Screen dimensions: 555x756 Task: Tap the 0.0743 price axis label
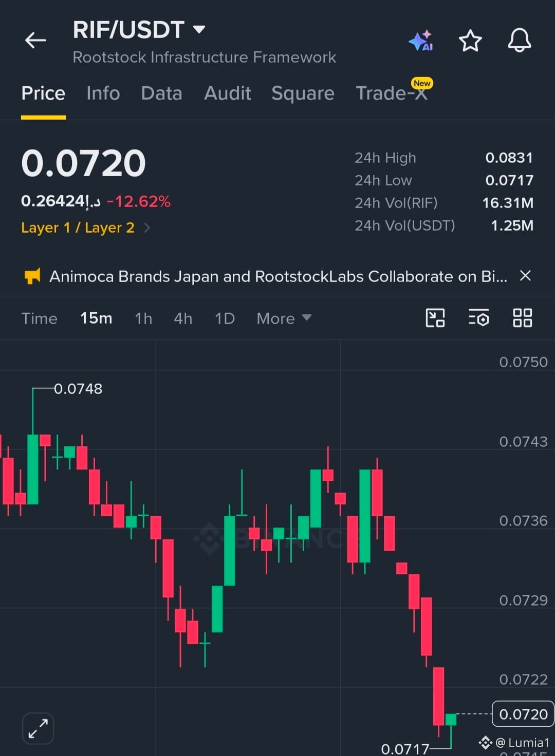(523, 442)
